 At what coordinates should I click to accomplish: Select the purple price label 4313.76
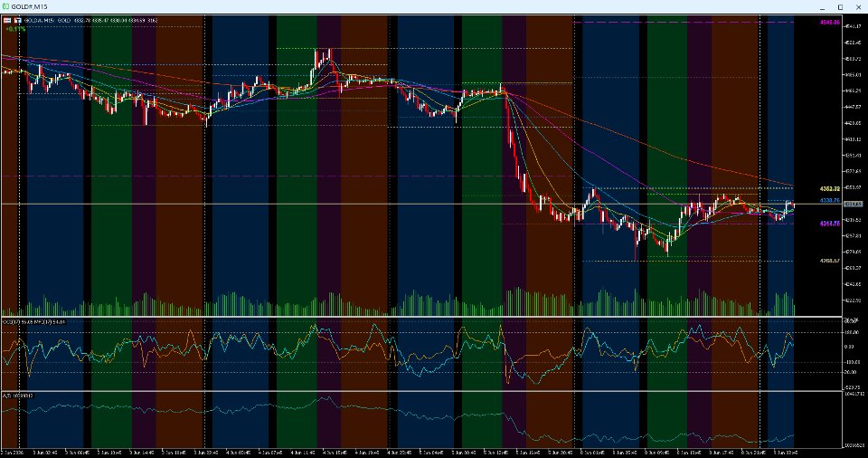pos(830,224)
